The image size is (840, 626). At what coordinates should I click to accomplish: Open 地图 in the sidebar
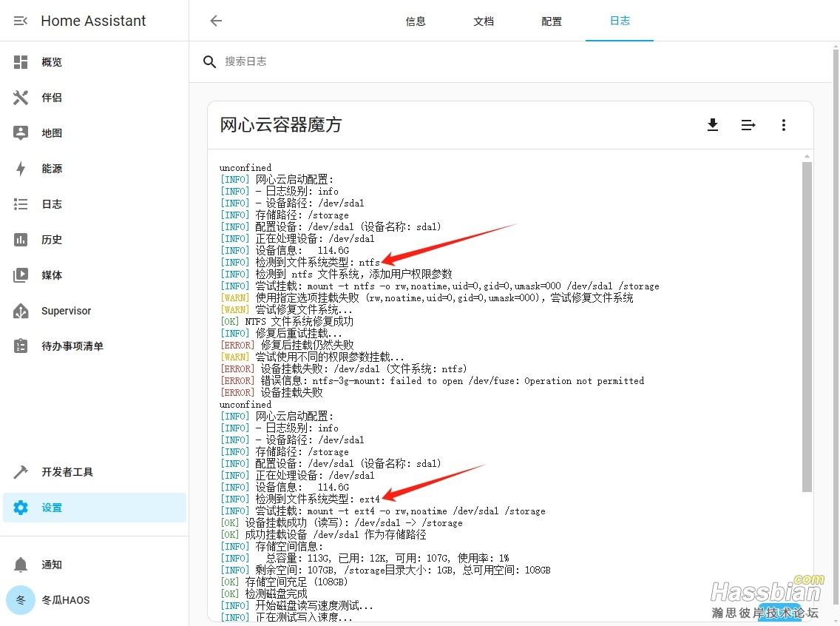pyautogui.click(x=52, y=133)
